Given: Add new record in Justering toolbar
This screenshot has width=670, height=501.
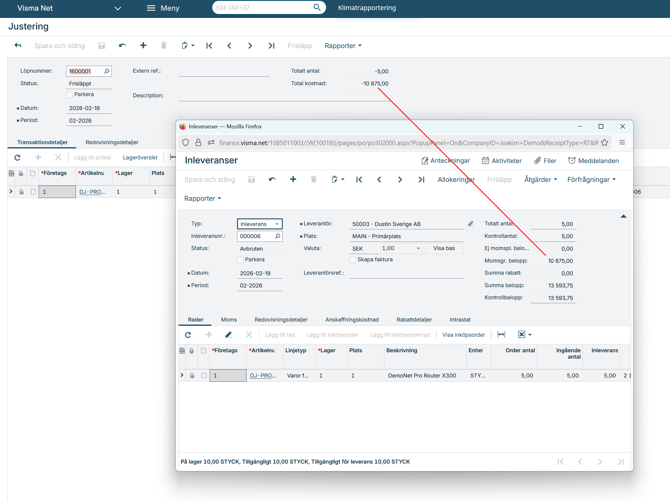Looking at the screenshot, I should click(x=143, y=46).
